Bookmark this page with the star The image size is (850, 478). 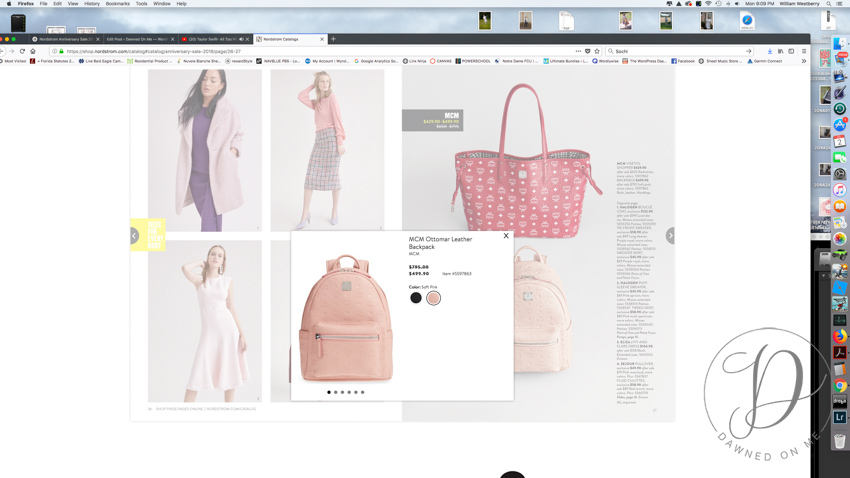tap(597, 51)
